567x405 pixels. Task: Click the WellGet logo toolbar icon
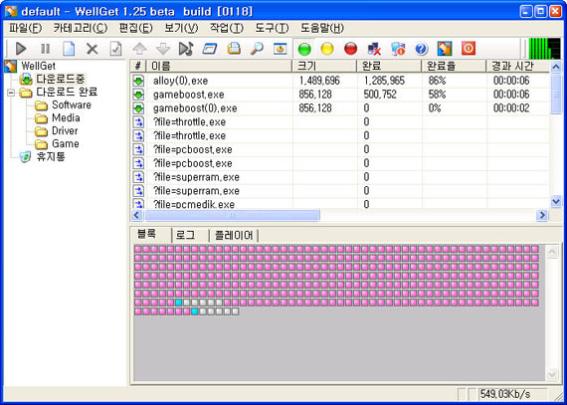(445, 49)
